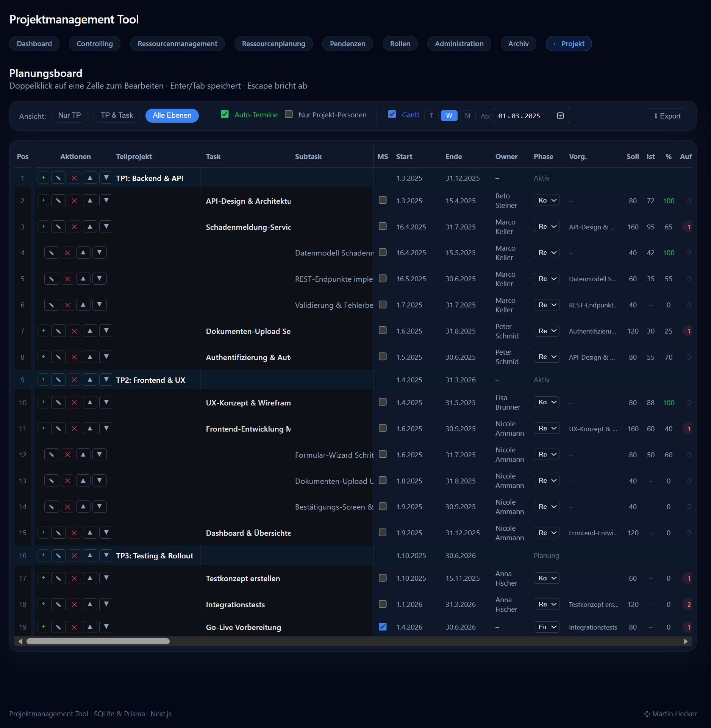Edit the Testkonzept erstellen row
The height and width of the screenshot is (728, 711).
pyautogui.click(x=58, y=578)
